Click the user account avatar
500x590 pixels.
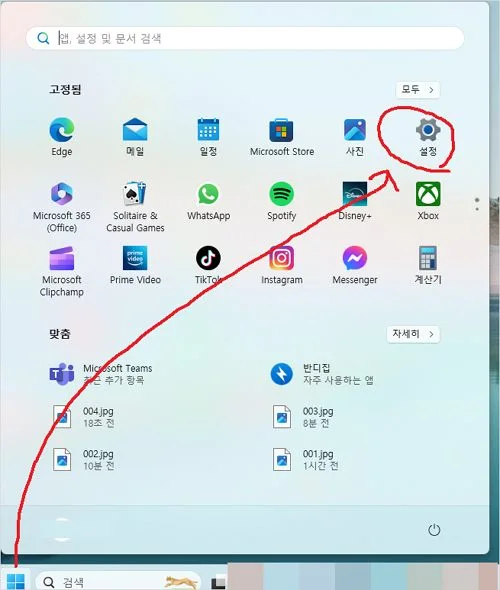(62, 530)
